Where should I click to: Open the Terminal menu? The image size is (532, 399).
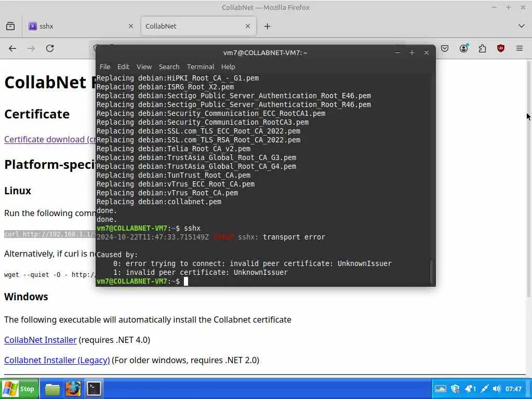(201, 67)
